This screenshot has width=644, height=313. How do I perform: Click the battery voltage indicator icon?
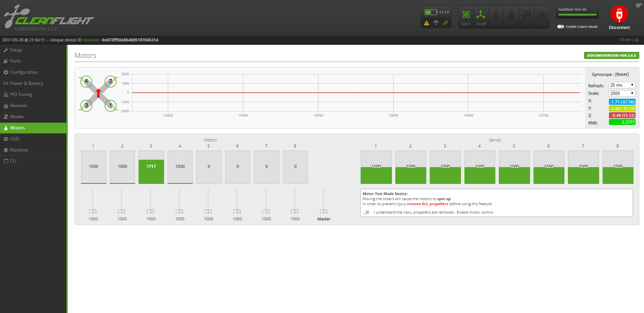(x=431, y=12)
